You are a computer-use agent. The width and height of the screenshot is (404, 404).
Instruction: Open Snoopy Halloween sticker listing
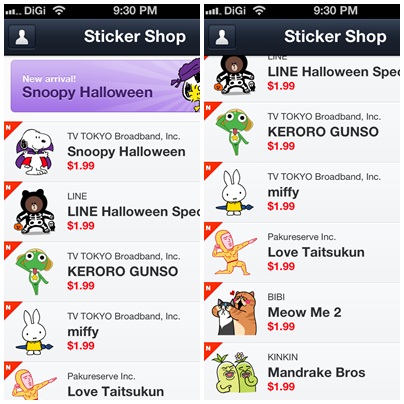coord(102,152)
